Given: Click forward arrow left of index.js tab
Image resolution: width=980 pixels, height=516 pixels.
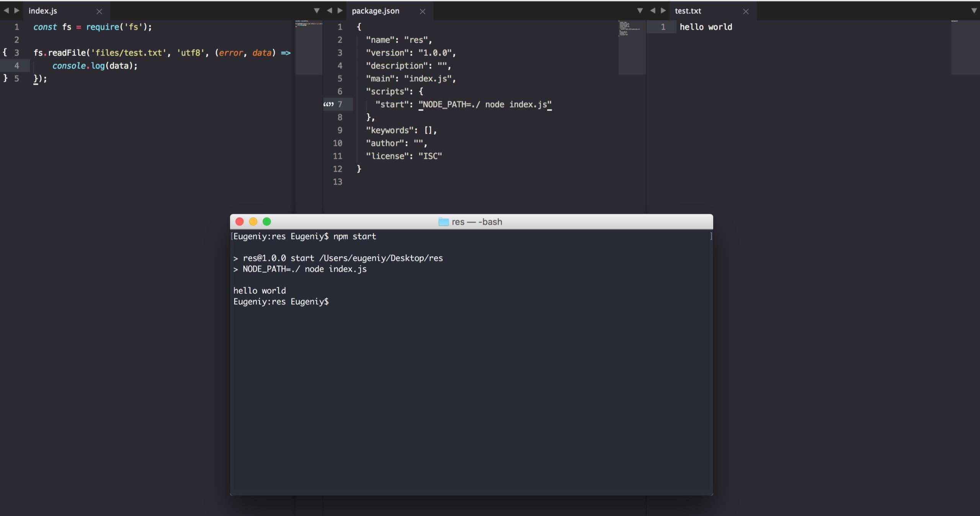Looking at the screenshot, I should [x=17, y=11].
